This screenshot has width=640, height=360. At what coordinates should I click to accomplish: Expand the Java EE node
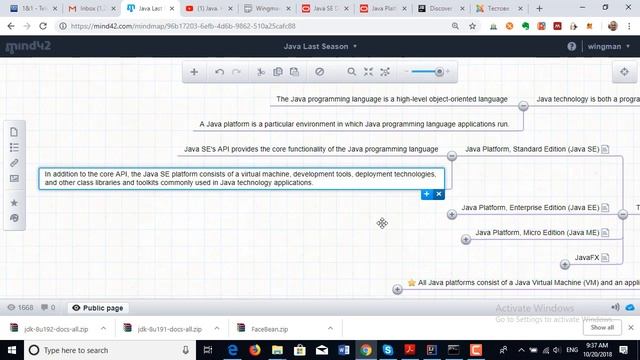tap(452, 214)
